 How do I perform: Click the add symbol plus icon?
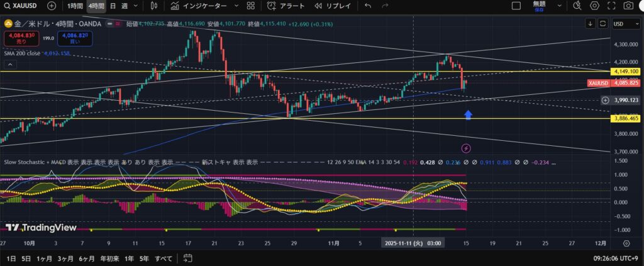point(52,6)
